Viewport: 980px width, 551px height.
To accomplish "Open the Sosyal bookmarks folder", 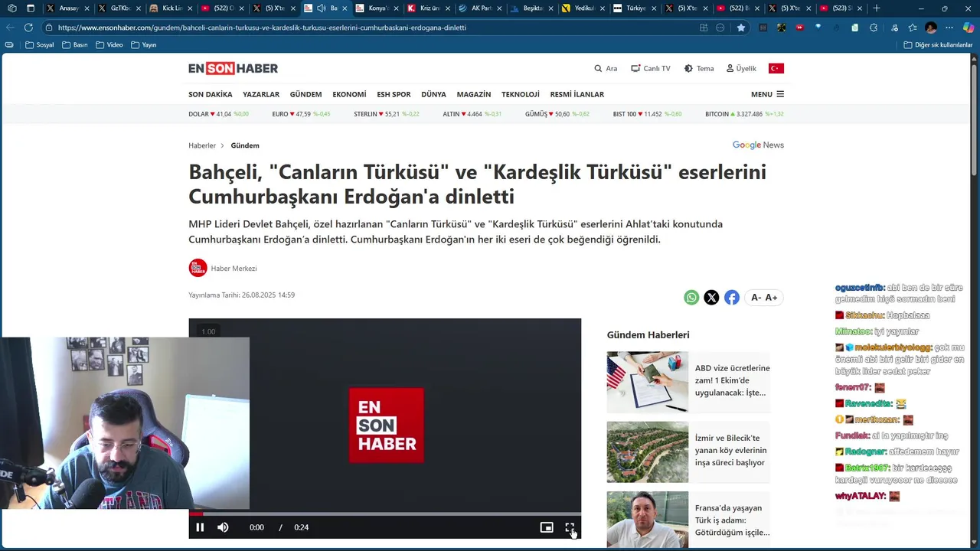I will coord(40,45).
